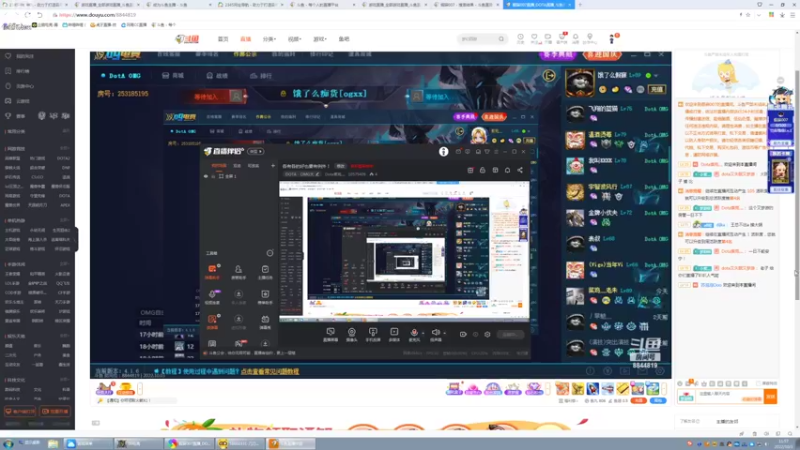Expand the gift list arrow after the last gift icon

coord(666,389)
